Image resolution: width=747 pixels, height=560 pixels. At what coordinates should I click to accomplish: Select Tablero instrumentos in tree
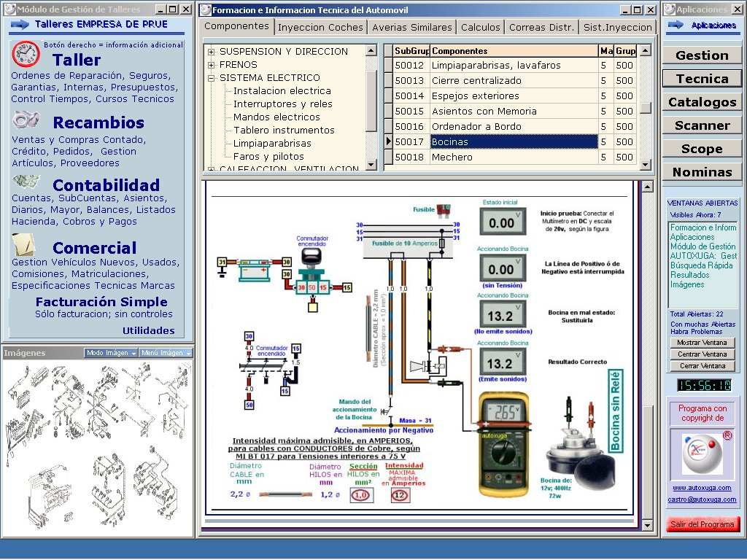pyautogui.click(x=284, y=131)
